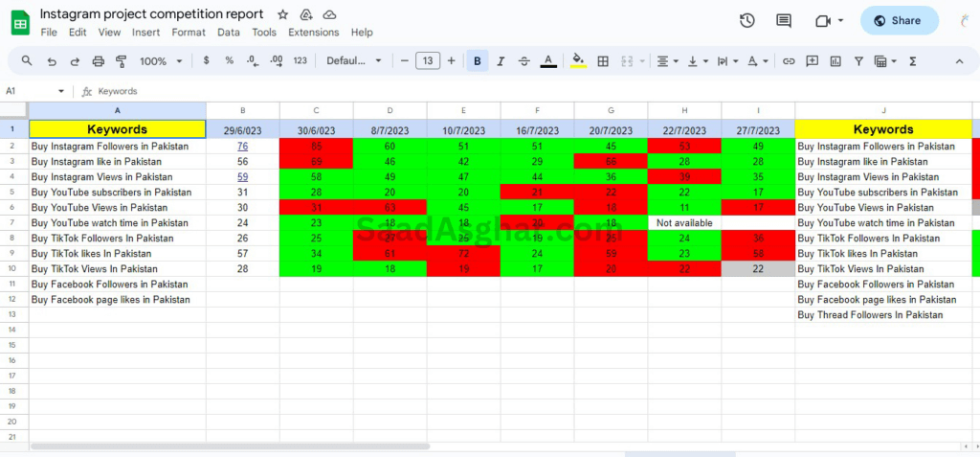Select row 13 header
980x457 pixels.
tap(13, 314)
